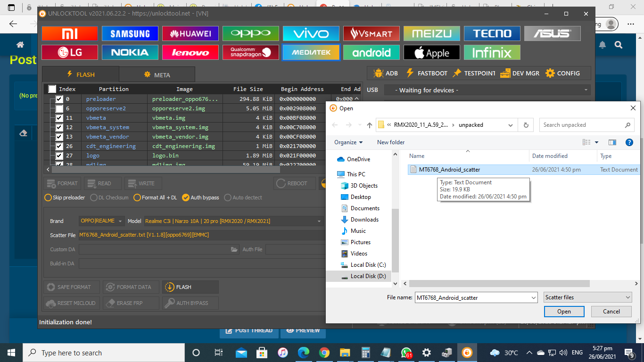Image resolution: width=644 pixels, height=362 pixels.
Task: Toggle preview pane in Open dialog
Action: [612, 142]
